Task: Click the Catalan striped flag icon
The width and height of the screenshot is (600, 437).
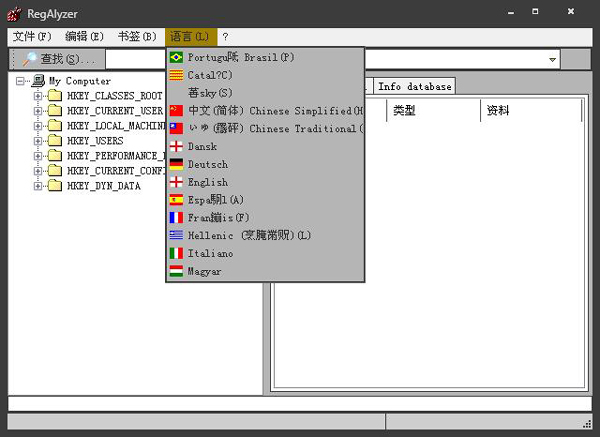Action: [176, 75]
